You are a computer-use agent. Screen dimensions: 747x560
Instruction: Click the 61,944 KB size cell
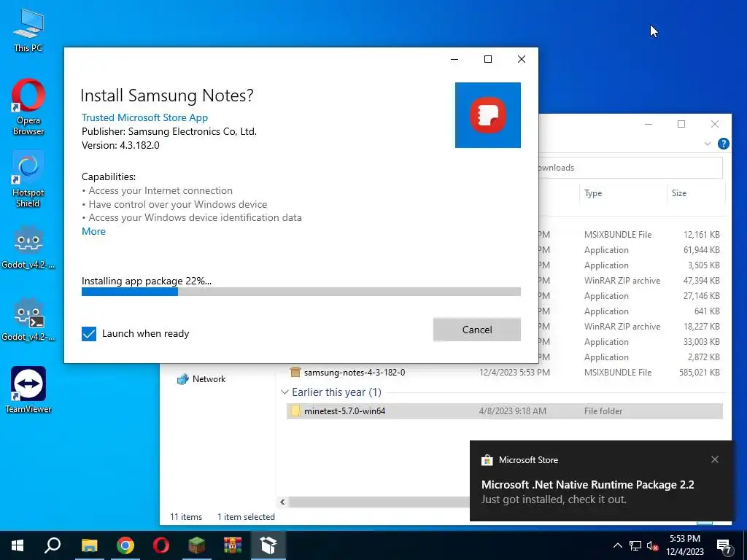click(x=701, y=250)
